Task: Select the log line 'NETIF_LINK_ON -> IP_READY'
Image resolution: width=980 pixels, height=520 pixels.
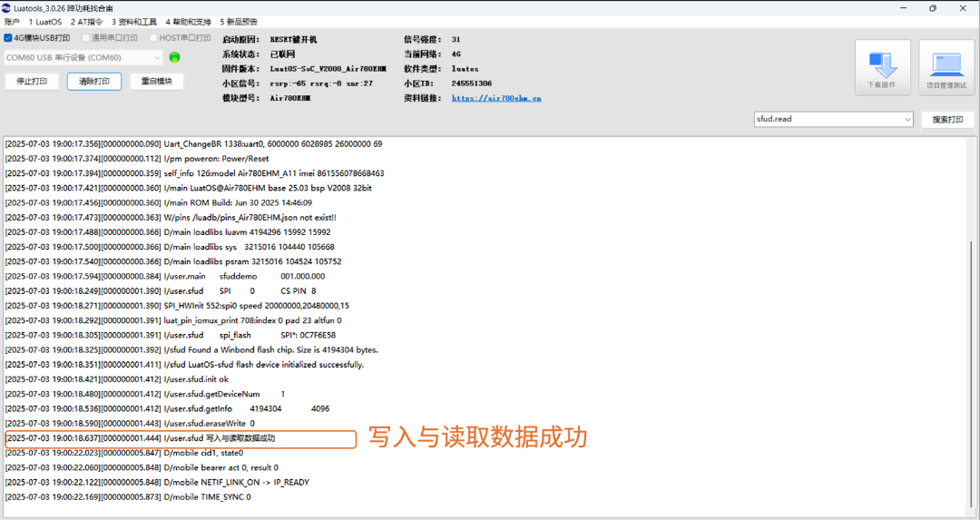Action: click(157, 482)
